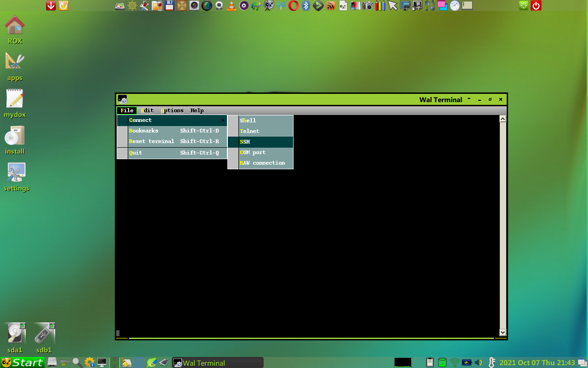Screen dimensions: 588x368
Task: Open sda1 drive icon
Action: [x=15, y=338]
